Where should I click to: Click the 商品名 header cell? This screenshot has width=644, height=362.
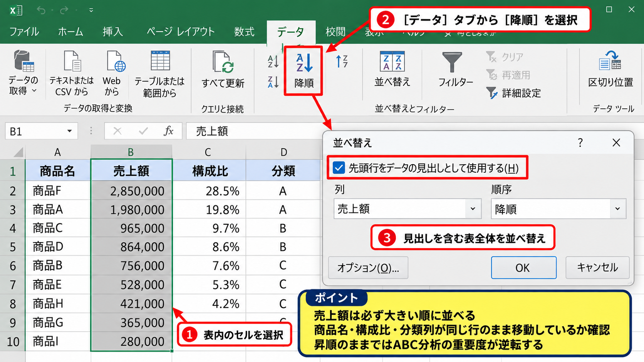point(58,171)
